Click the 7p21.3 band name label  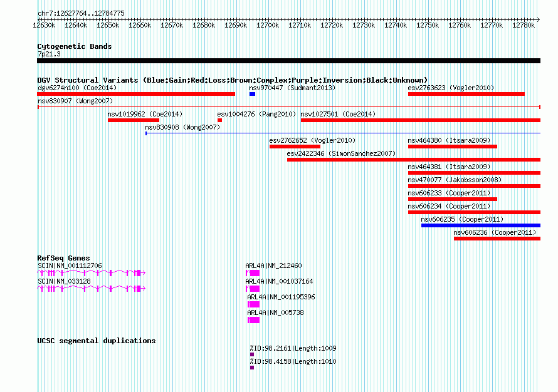[x=49, y=54]
